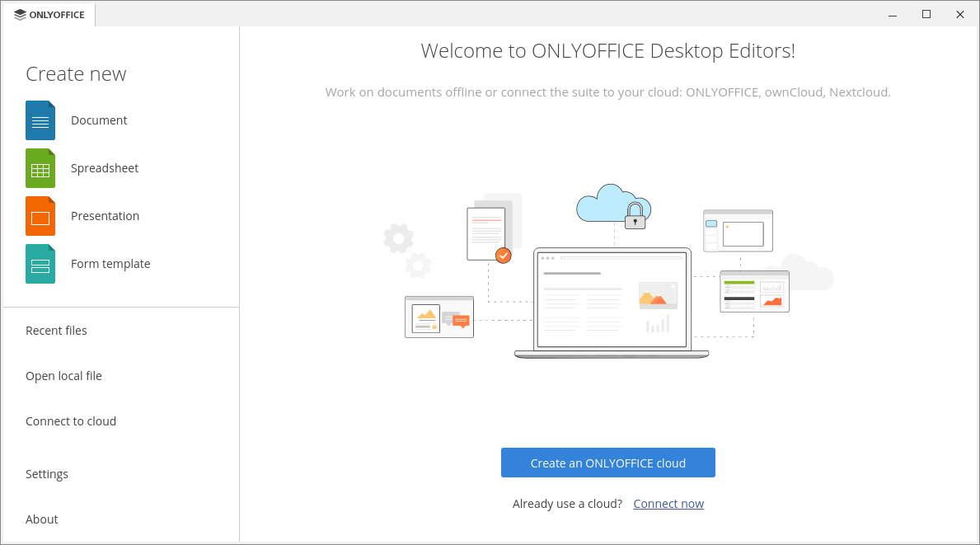The width and height of the screenshot is (980, 545).
Task: Click the cloud with padlock illustration
Action: (x=612, y=208)
